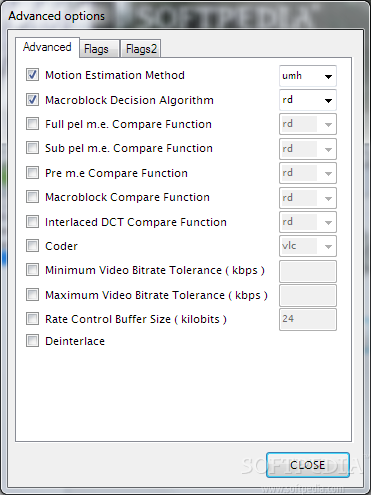Expand the Macroblock Decision Algorithm dropdown
Viewport: 371px width, 495px height.
[x=308, y=100]
